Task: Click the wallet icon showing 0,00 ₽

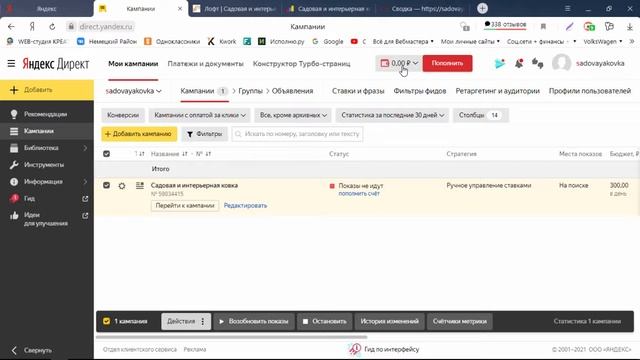Action: [384, 63]
